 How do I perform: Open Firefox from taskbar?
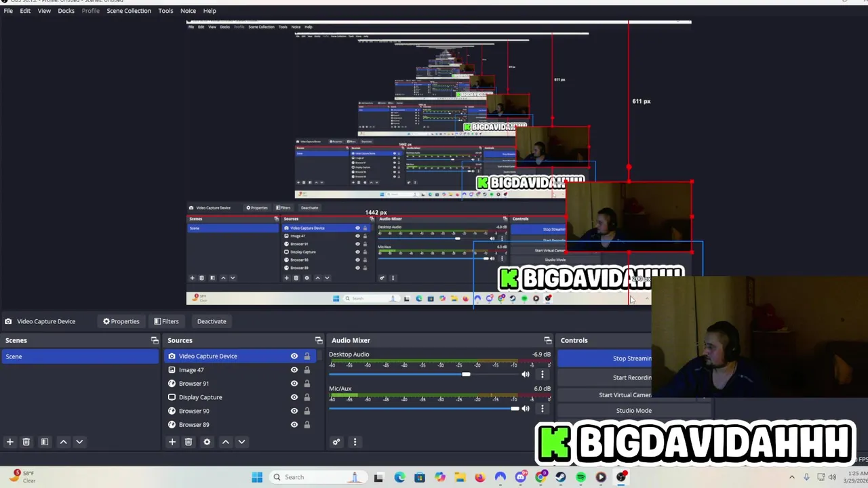click(x=480, y=477)
